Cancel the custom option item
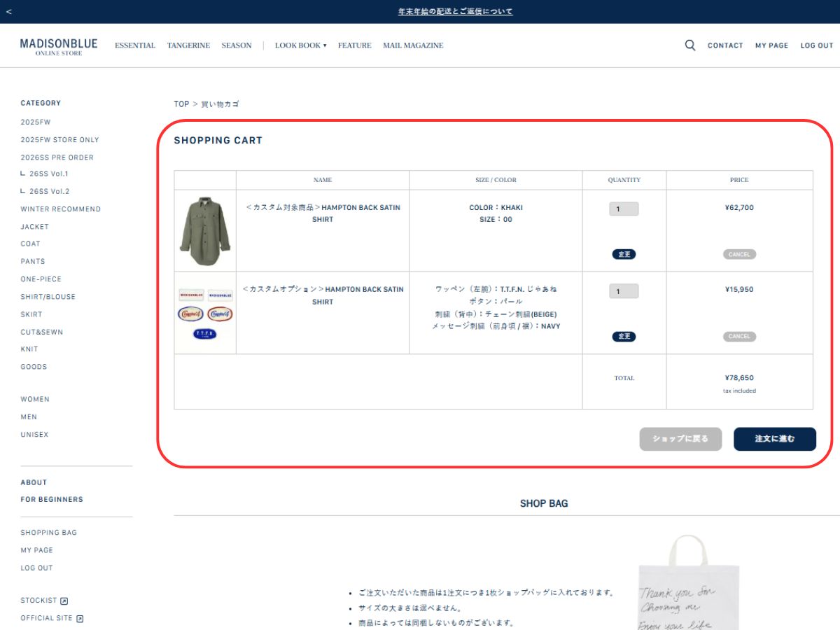This screenshot has height=630, width=840. (x=739, y=337)
